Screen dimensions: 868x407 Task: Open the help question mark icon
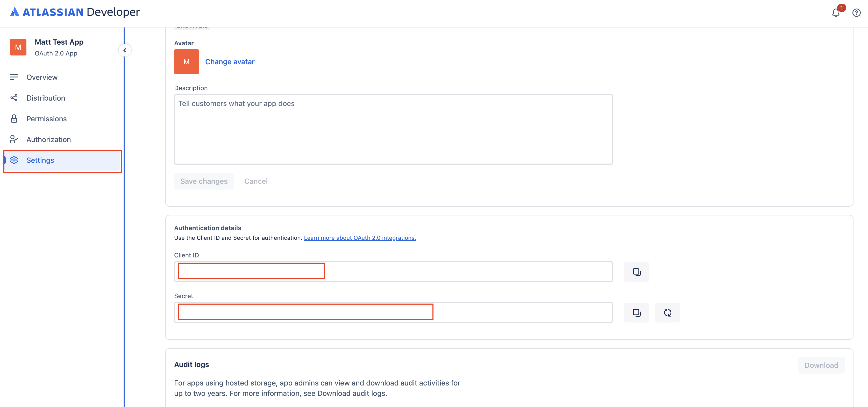[856, 13]
